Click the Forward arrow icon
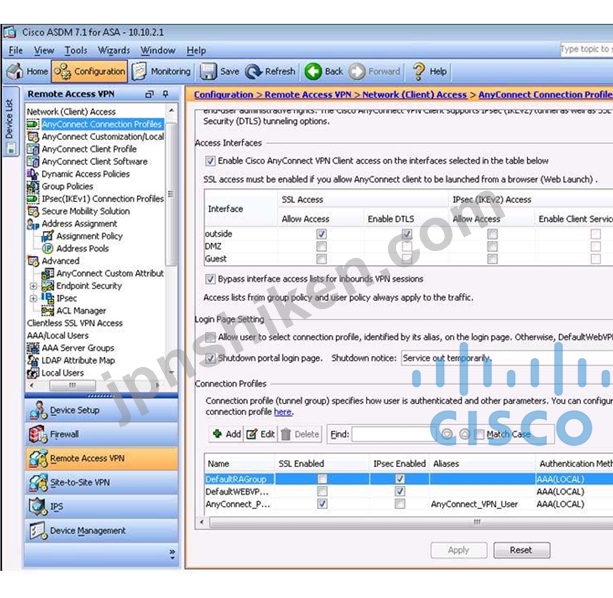The height and width of the screenshot is (598, 613). pos(357,72)
